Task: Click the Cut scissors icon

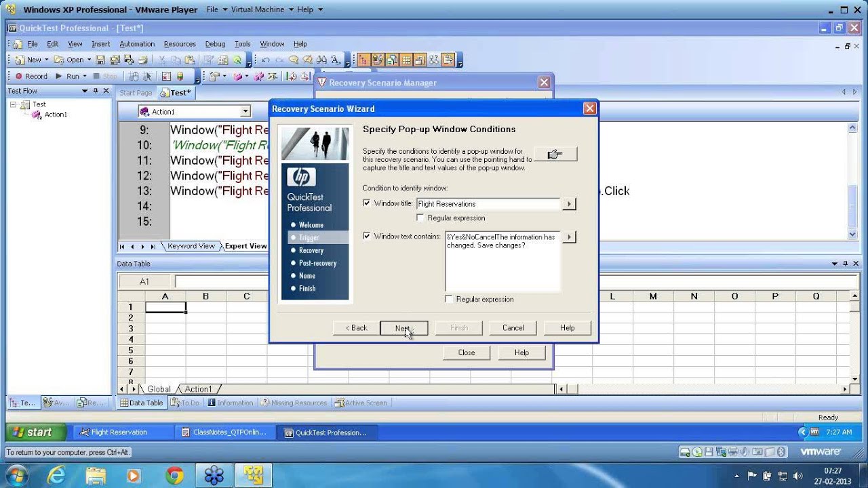Action: 162,60
